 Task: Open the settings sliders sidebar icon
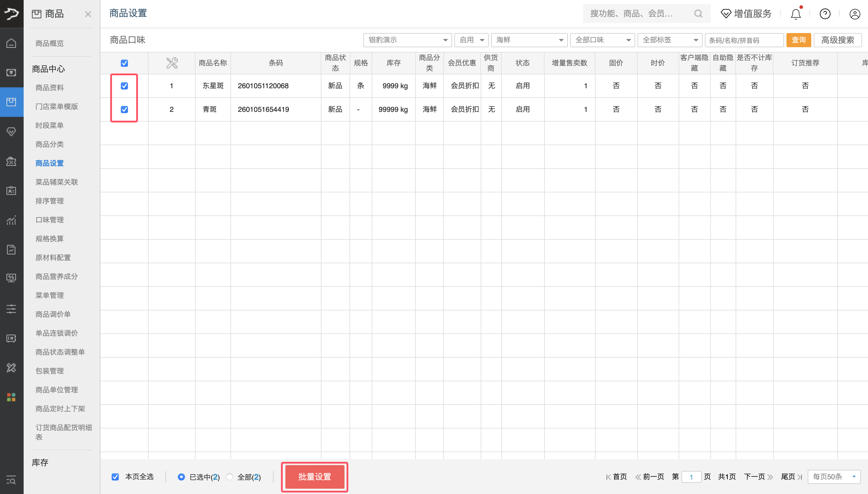tap(11, 309)
